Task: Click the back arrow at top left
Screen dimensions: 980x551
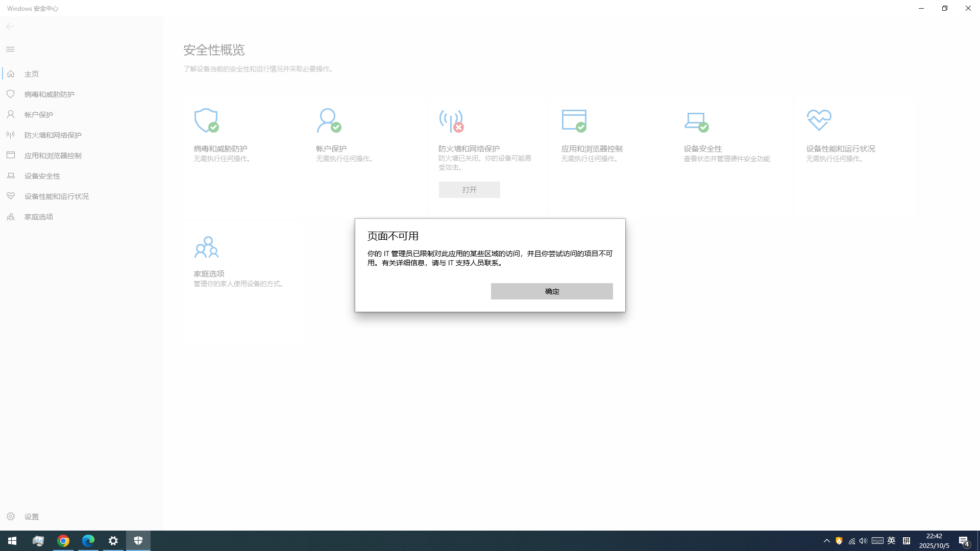Action: pos(10,27)
